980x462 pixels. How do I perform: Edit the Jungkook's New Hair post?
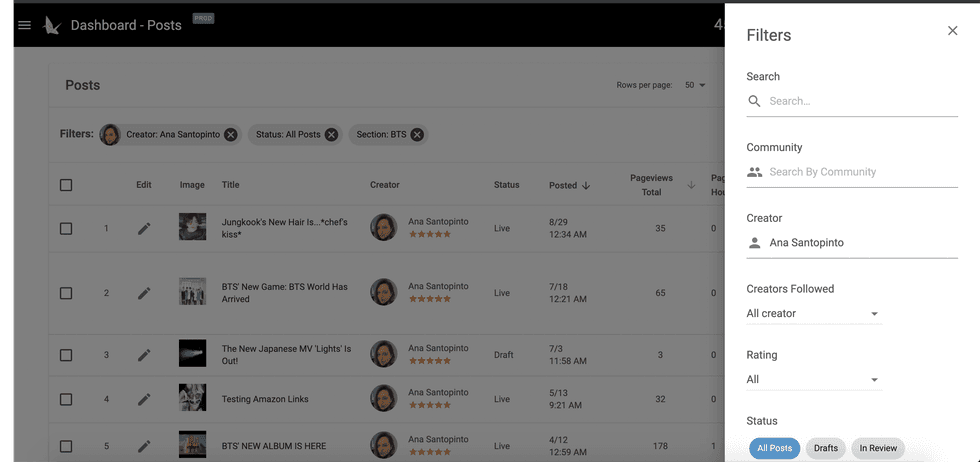144,229
